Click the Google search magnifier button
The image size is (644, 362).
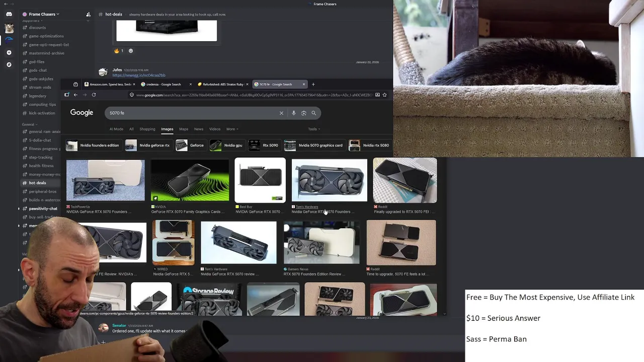pos(313,113)
